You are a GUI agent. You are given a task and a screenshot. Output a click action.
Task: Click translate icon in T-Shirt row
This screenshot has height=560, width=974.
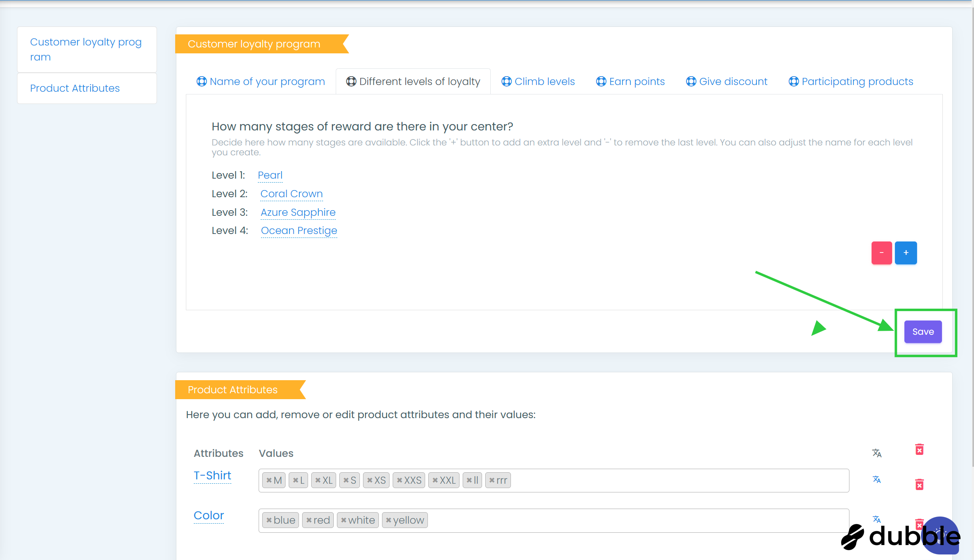876,479
